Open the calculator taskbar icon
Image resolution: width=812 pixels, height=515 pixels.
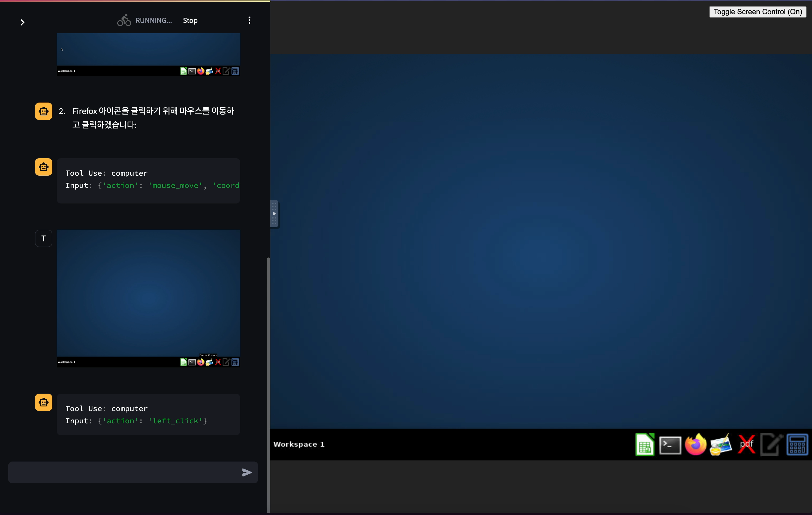click(x=797, y=445)
